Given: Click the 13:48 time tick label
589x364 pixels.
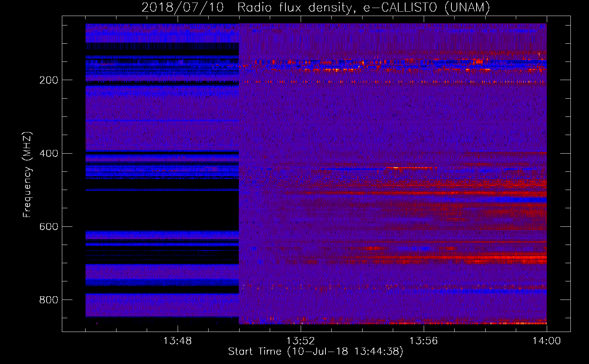Looking at the screenshot, I should 177,341.
